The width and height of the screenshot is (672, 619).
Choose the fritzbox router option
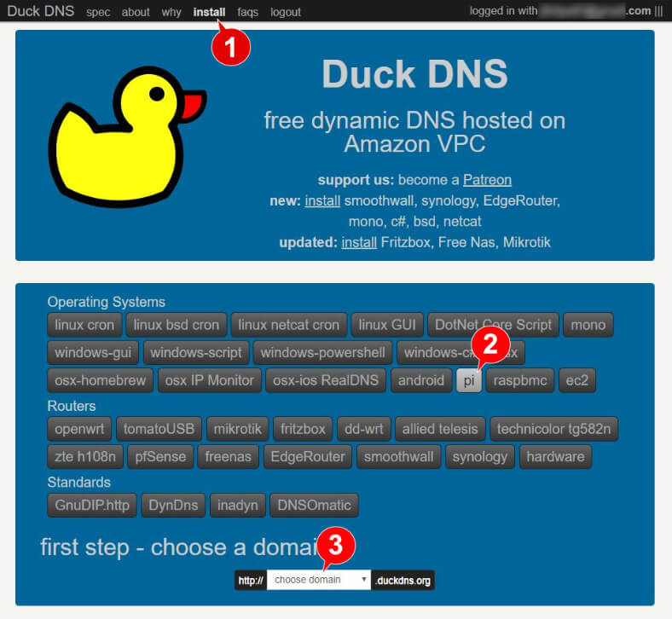[x=303, y=429]
